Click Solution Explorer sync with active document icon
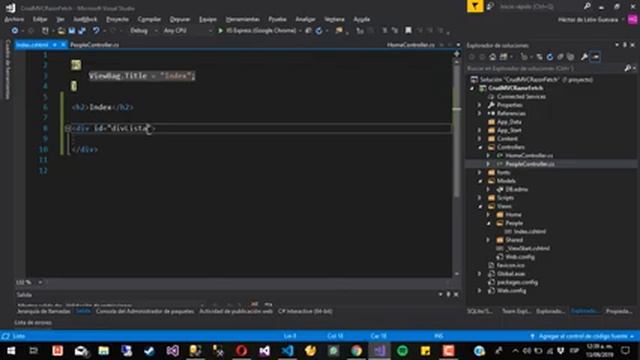640x360 pixels. pyautogui.click(x=540, y=57)
